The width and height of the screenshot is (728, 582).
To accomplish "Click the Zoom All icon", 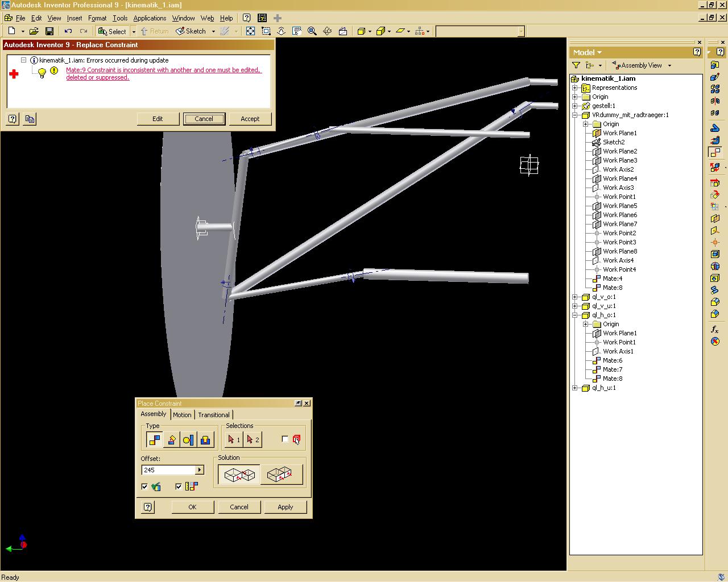I will [250, 31].
